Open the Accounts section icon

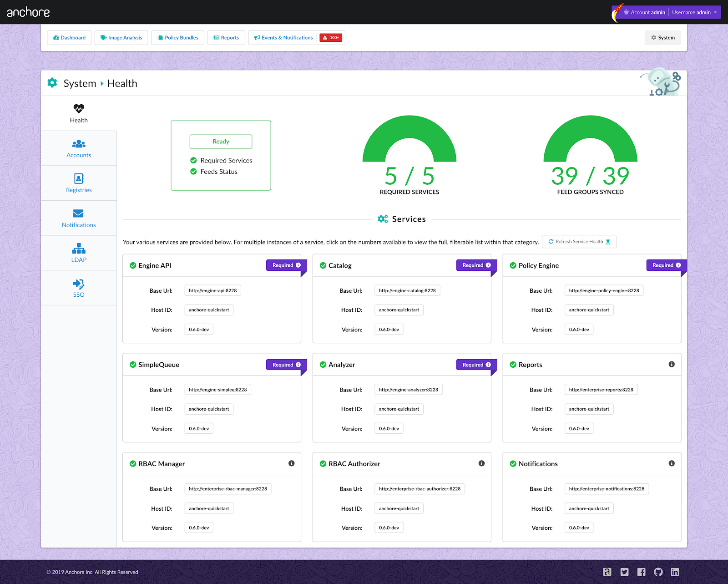[x=78, y=143]
